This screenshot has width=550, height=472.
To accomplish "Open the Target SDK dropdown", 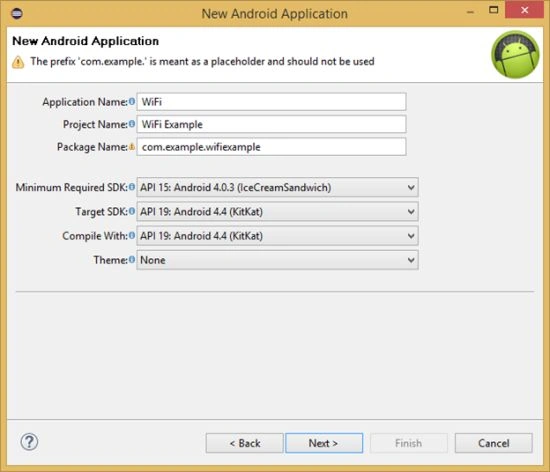I will tap(277, 211).
